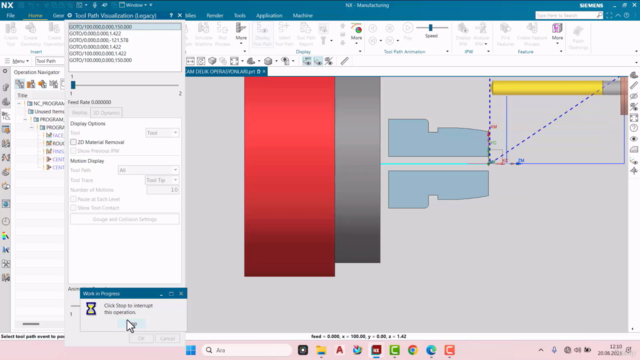Click the measure ruler icon in top toolbar
The height and width of the screenshot is (360, 640).
tap(344, 61)
